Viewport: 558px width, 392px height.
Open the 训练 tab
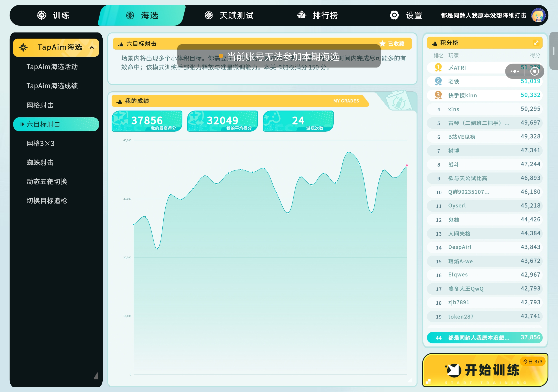[x=53, y=15]
